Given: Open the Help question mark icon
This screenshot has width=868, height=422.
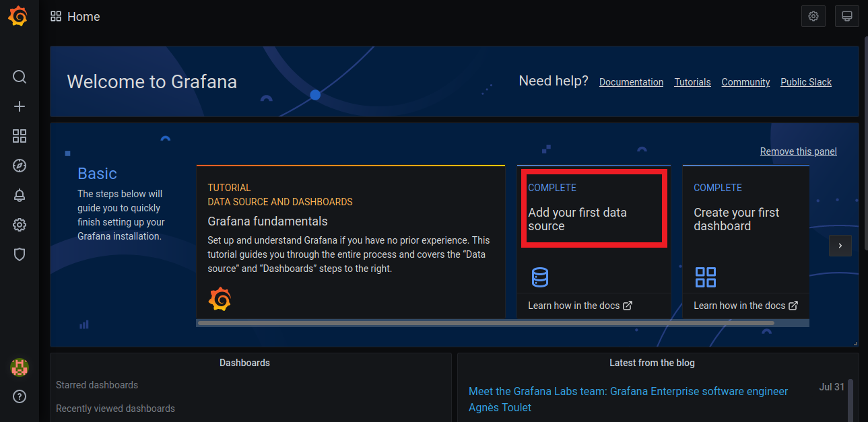Looking at the screenshot, I should tap(20, 396).
